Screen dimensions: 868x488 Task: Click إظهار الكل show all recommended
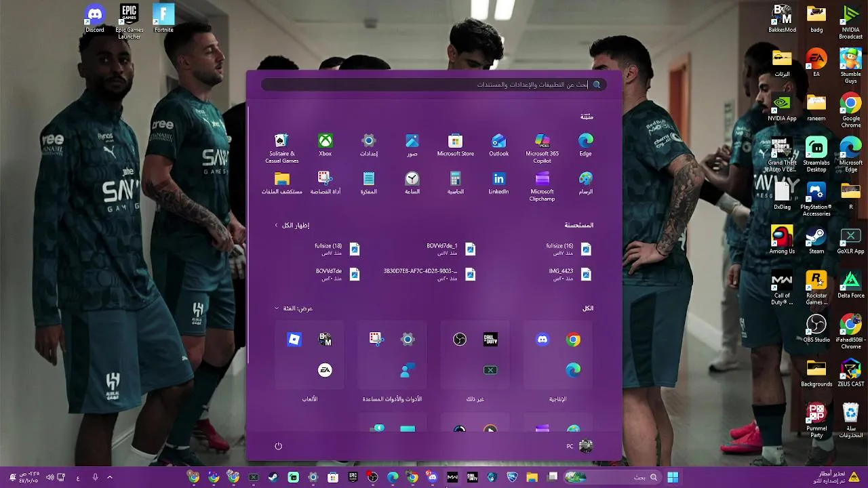click(292, 225)
